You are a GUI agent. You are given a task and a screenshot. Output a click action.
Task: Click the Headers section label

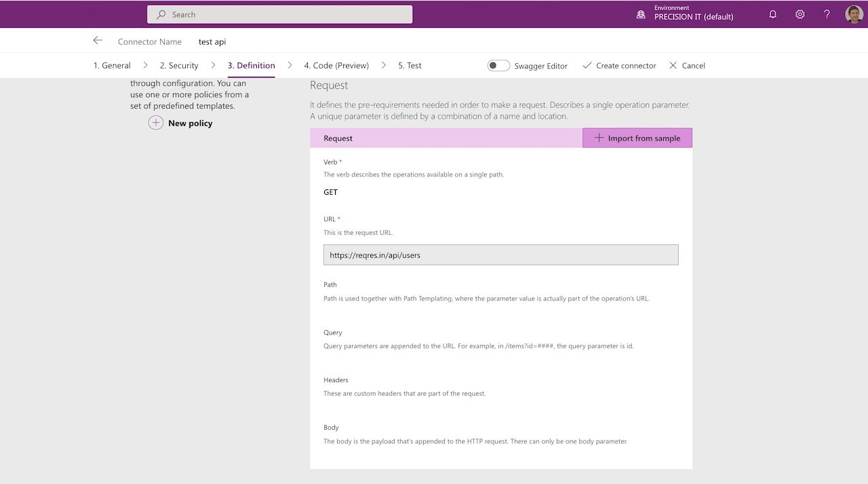point(336,380)
